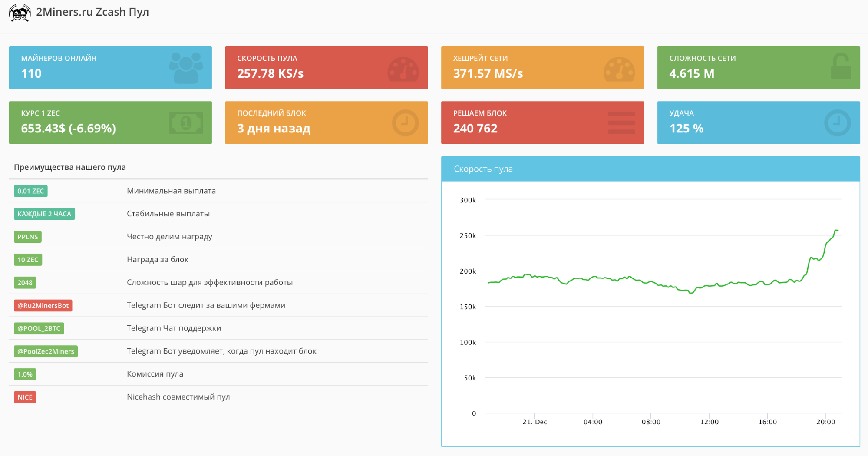Click the red NICE badge

pyautogui.click(x=25, y=397)
